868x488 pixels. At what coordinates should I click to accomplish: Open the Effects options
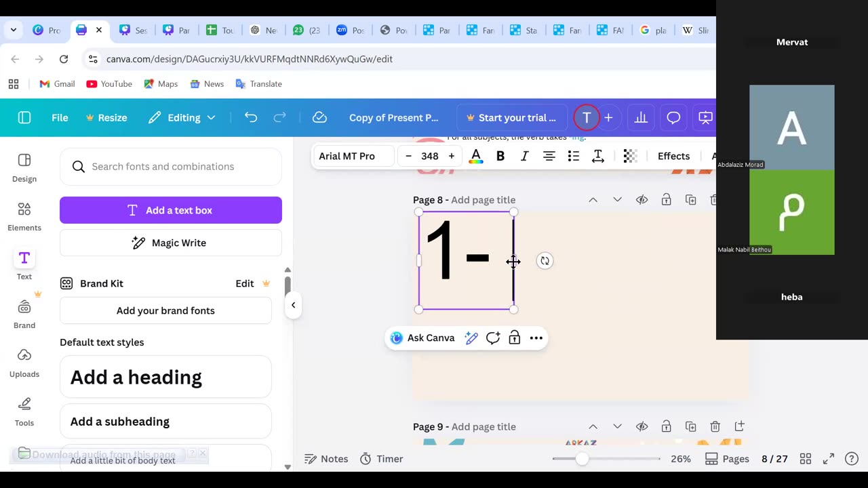click(673, 156)
